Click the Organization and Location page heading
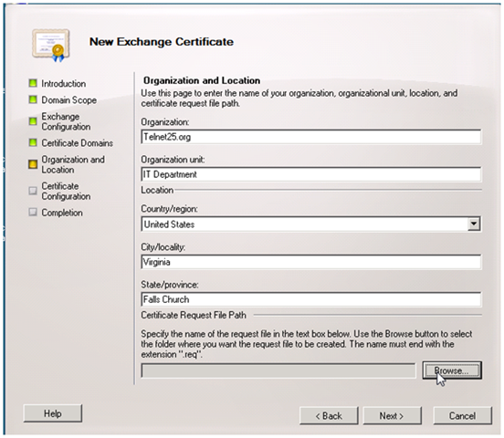This screenshot has width=504, height=438. (x=202, y=80)
